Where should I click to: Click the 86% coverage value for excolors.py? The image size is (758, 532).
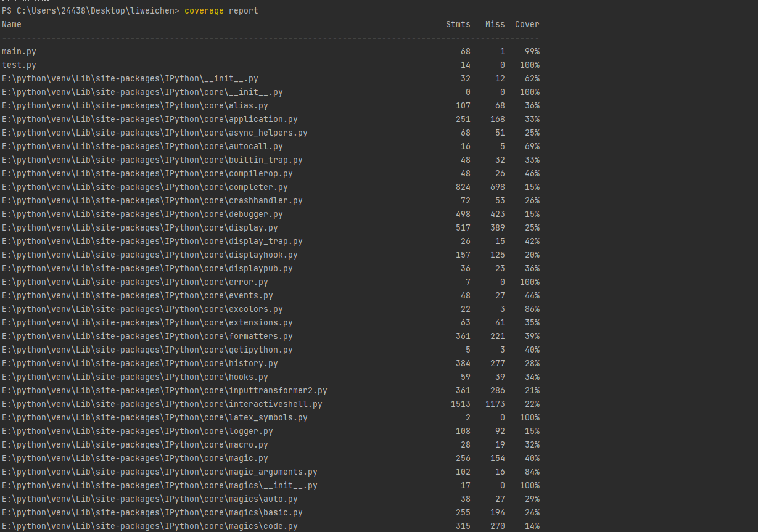pos(532,309)
